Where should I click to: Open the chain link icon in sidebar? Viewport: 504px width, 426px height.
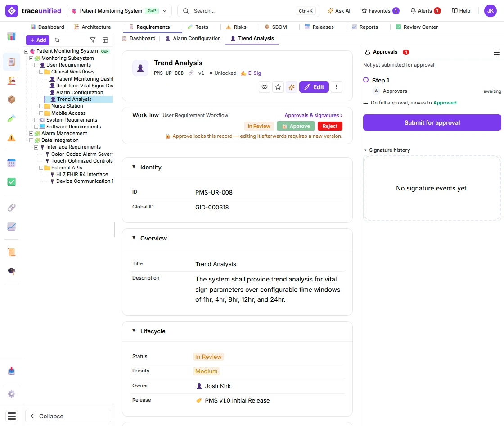(x=12, y=208)
